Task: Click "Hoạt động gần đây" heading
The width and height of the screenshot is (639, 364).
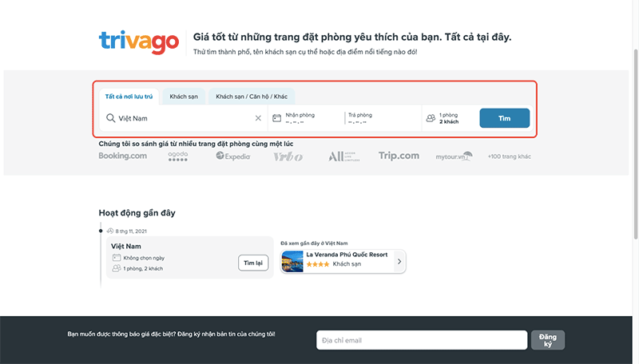Action: click(137, 213)
